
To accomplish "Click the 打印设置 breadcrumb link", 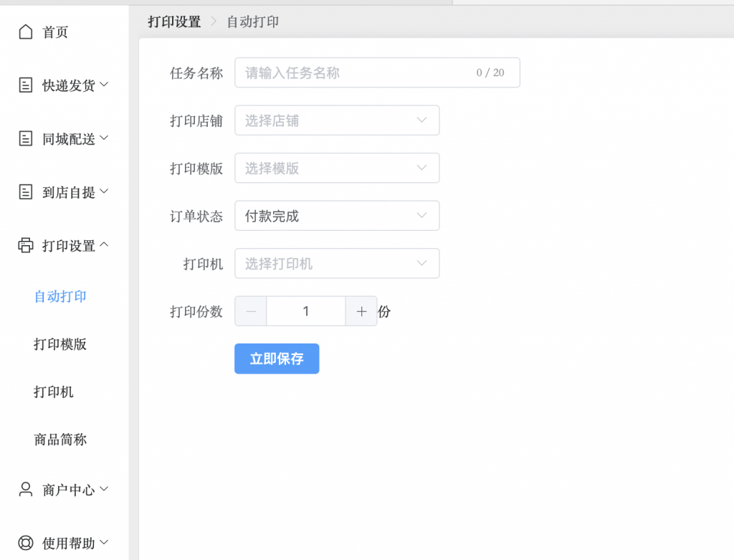I will (x=174, y=22).
